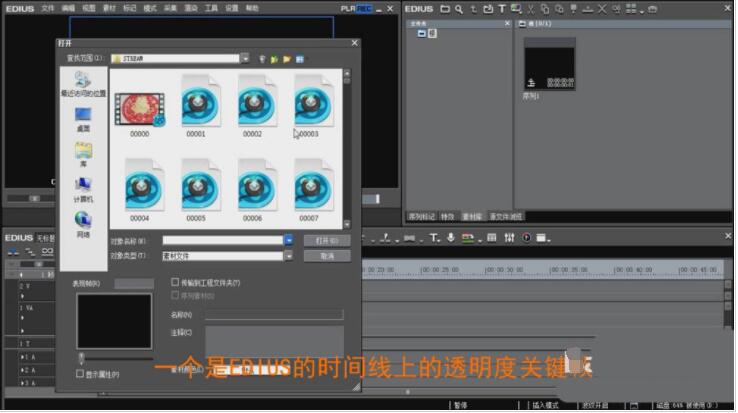Image resolution: width=738 pixels, height=413 pixels.
Task: Expand the 1 VA track disclosure arrow
Action: 22,318
